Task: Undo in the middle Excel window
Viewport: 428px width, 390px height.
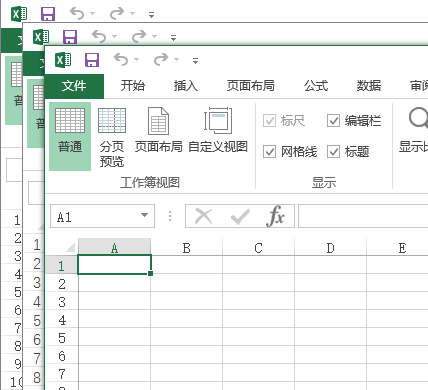Action: click(x=99, y=36)
